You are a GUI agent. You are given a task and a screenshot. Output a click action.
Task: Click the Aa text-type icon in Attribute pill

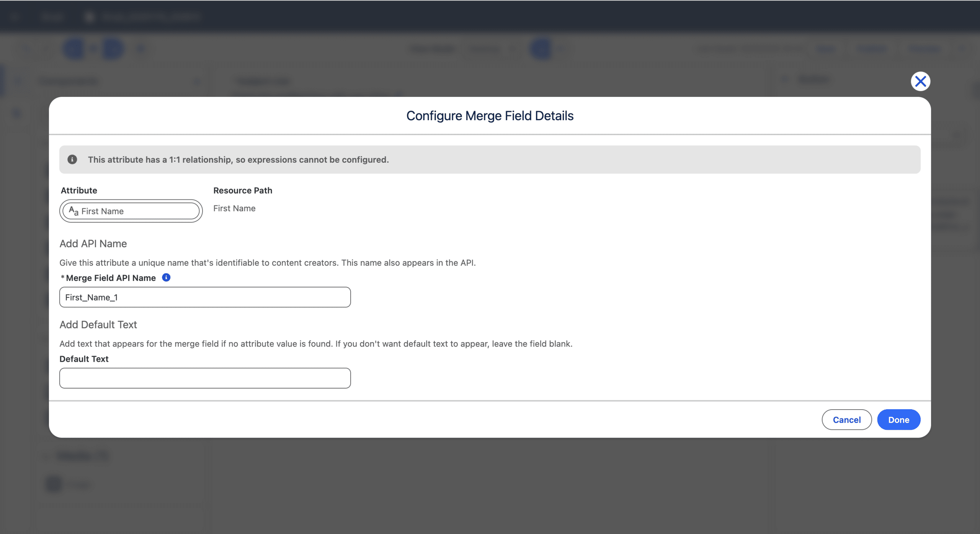(73, 211)
